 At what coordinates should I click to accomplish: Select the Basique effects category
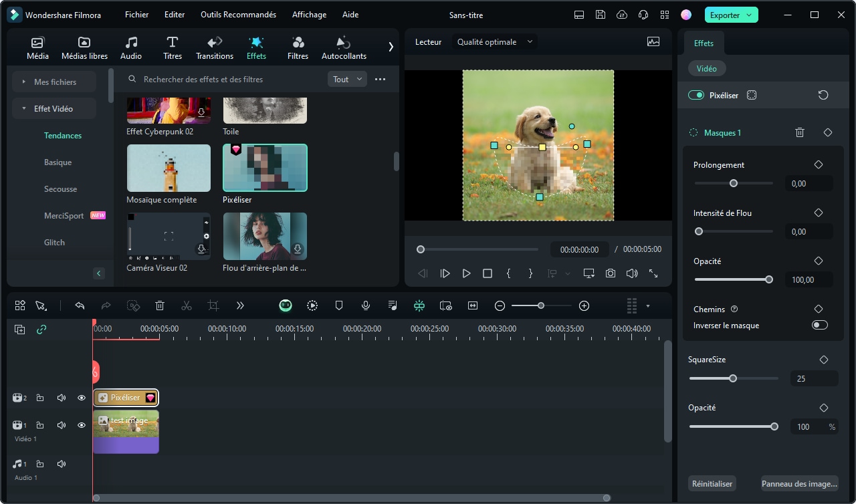[x=58, y=162]
